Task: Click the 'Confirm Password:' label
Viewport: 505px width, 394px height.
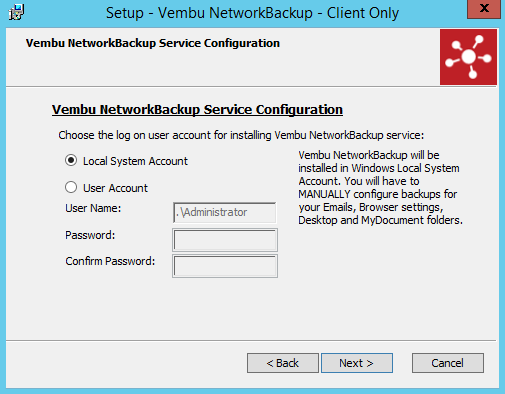Action: pos(110,261)
